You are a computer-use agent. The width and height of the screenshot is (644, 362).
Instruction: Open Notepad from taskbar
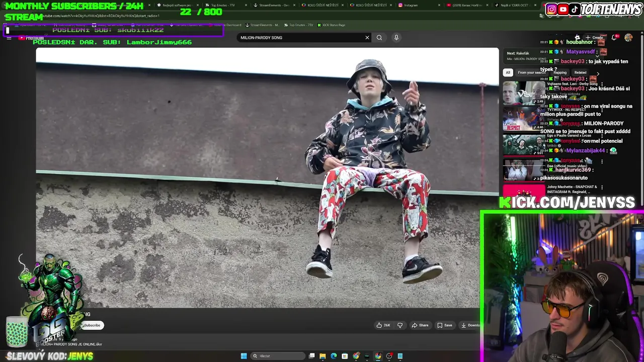tap(400, 356)
